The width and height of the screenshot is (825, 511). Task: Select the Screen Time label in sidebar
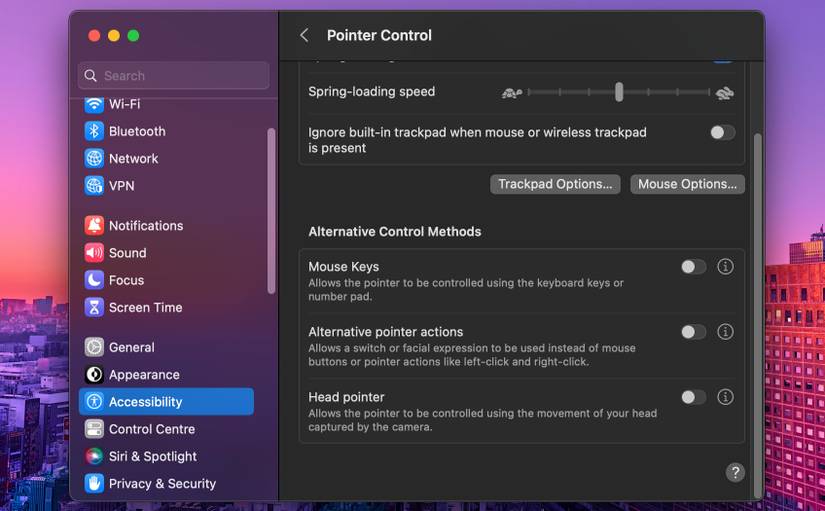pos(145,307)
